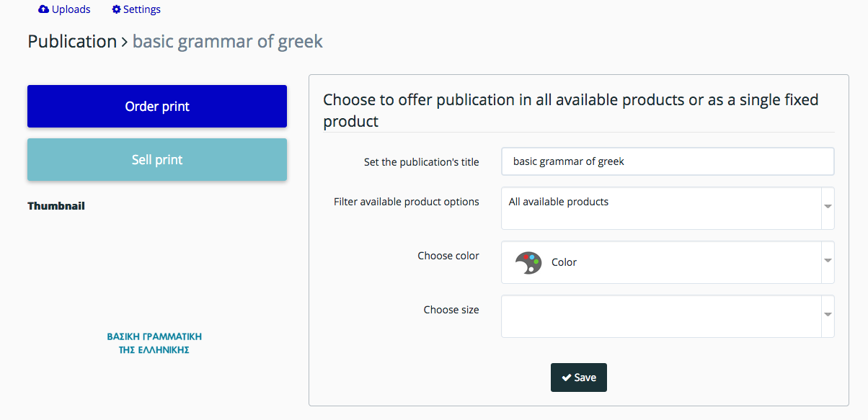The width and height of the screenshot is (868, 420).
Task: Select the 'All available products' field
Action: (661, 207)
